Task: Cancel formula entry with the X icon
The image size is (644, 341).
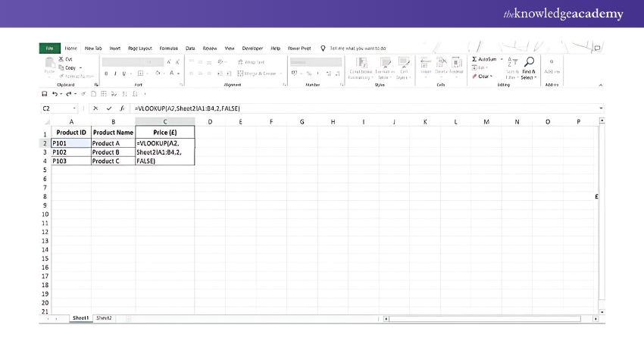Action: (x=95, y=108)
